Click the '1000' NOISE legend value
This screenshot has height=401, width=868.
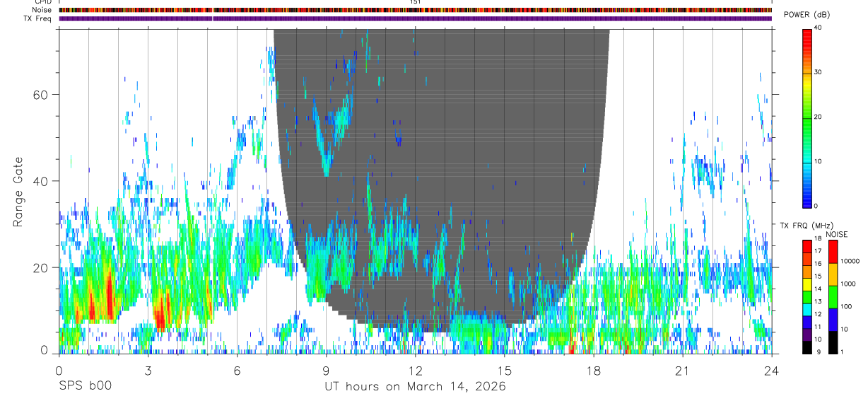coord(848,284)
